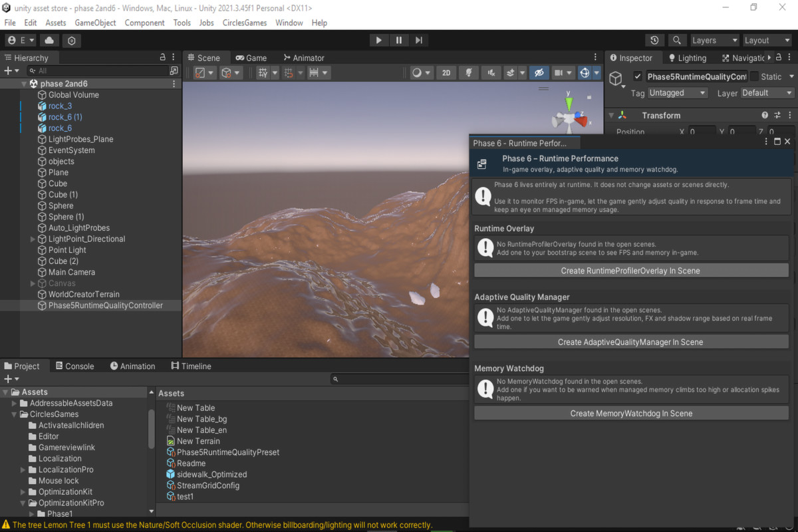798x532 pixels.
Task: Open the cloud services icon
Action: tap(50, 40)
